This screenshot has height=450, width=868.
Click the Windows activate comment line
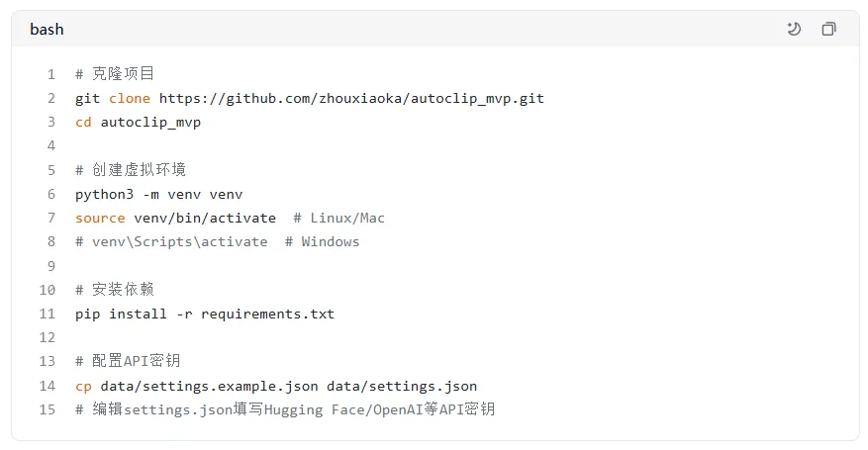tap(217, 241)
